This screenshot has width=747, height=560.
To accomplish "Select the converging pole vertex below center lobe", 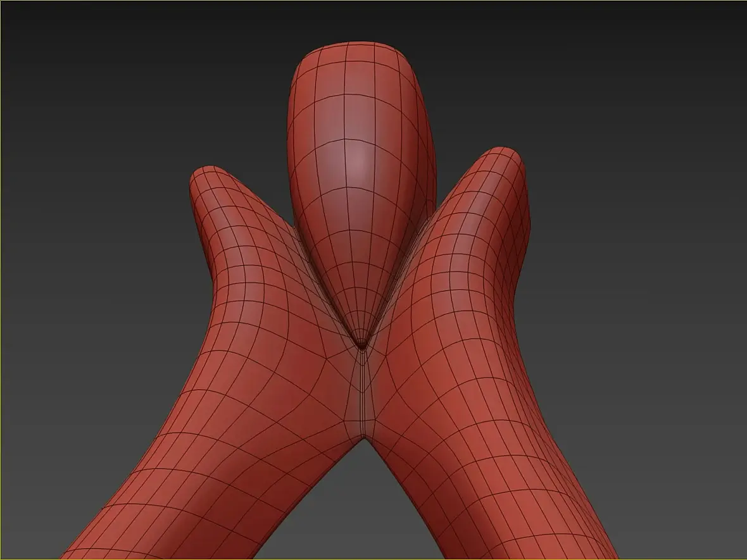I will 361,346.
